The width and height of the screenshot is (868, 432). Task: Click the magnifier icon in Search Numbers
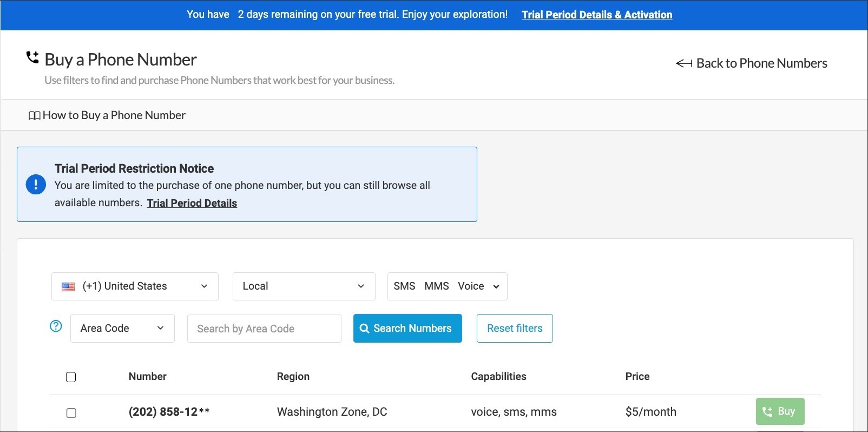tap(365, 329)
